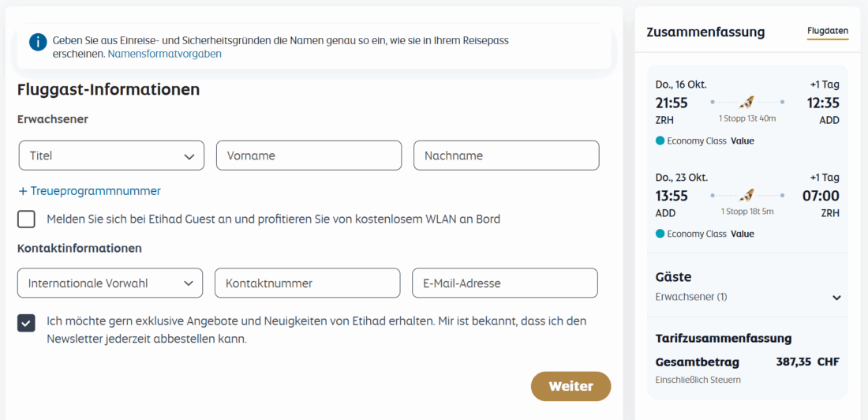Click the blue info icon in notice
Image resolution: width=868 pixels, height=420 pixels.
click(x=38, y=42)
